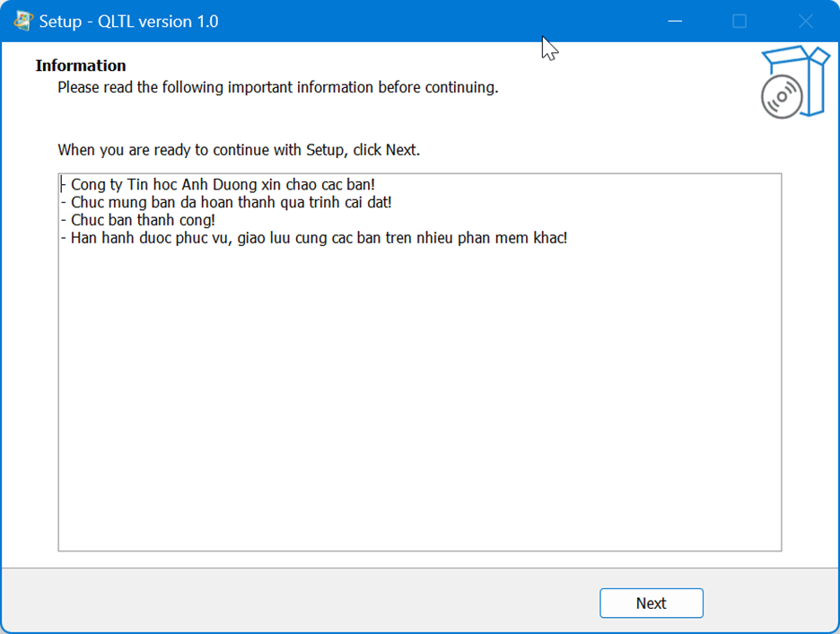The image size is (840, 634).
Task: Click the "Cong ty Tin hoc Anh Duong" line
Action: [x=222, y=186]
